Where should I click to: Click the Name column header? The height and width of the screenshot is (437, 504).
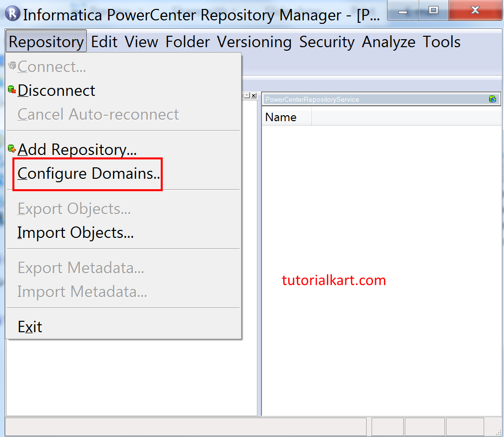click(x=287, y=117)
